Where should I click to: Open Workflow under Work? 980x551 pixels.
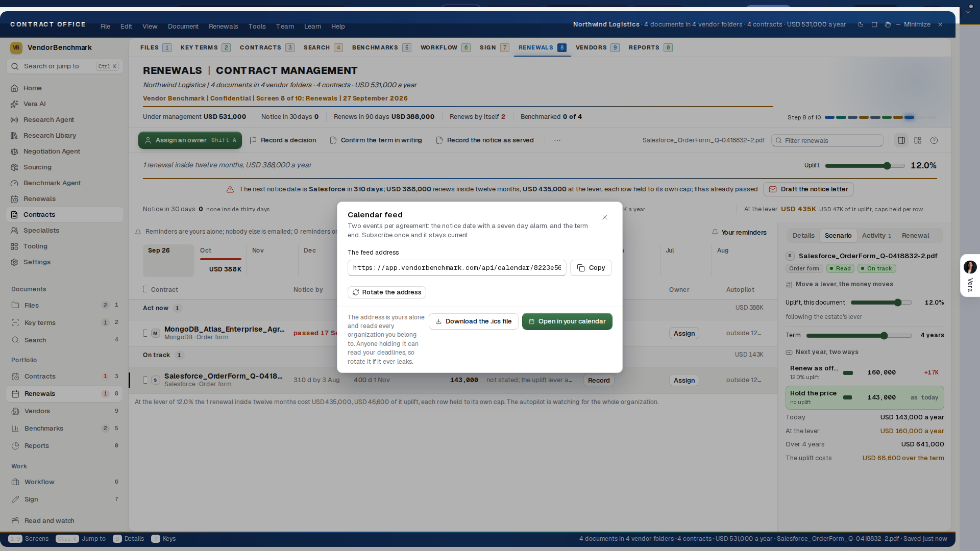(x=64, y=482)
